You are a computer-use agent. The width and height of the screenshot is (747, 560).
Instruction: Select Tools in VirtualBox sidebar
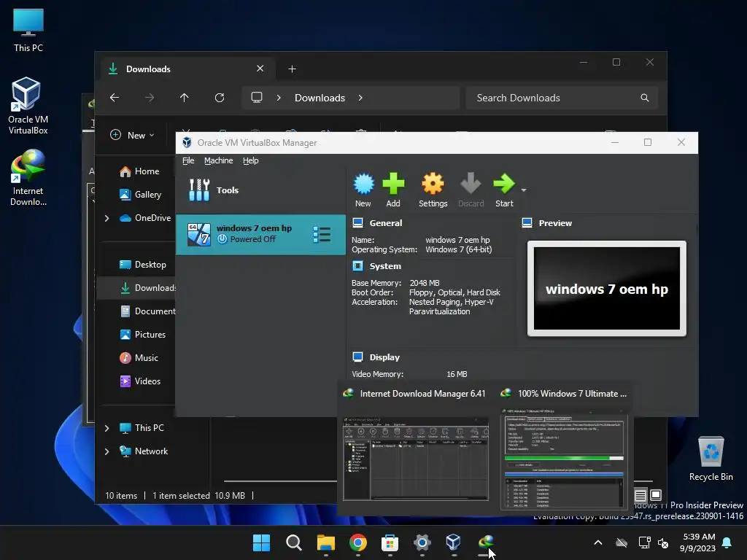[x=260, y=190]
